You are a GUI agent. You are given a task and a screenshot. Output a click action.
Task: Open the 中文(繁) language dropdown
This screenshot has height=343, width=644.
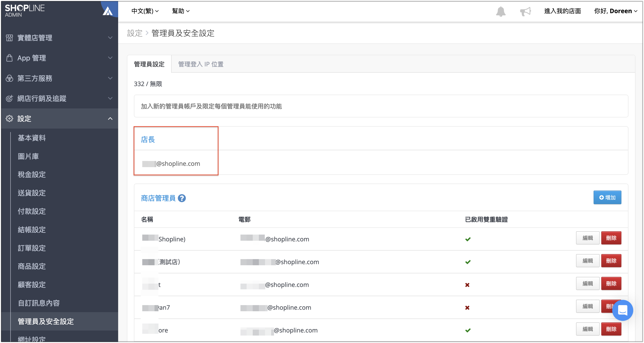coord(145,11)
